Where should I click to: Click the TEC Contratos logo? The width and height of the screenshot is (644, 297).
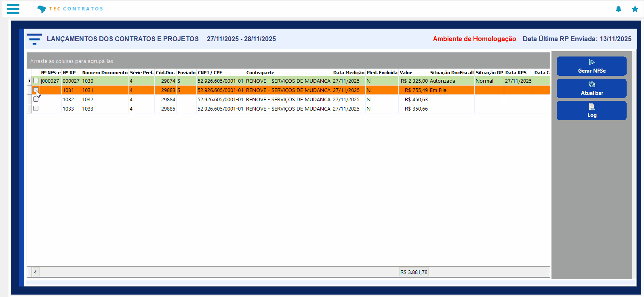tap(70, 9)
